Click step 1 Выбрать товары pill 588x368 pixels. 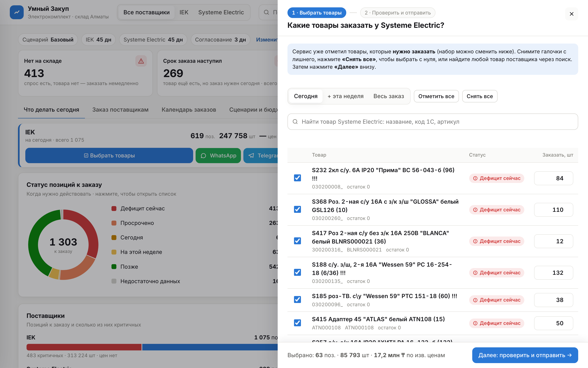click(x=317, y=13)
